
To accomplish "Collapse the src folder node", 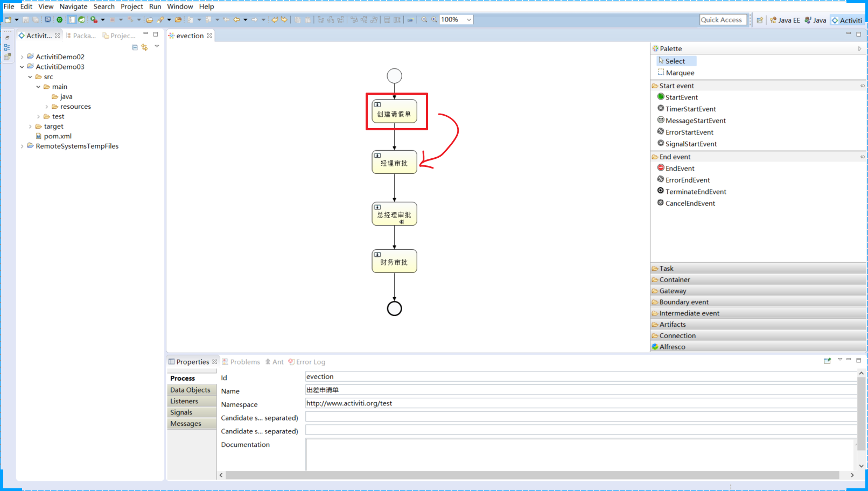I will (x=30, y=77).
